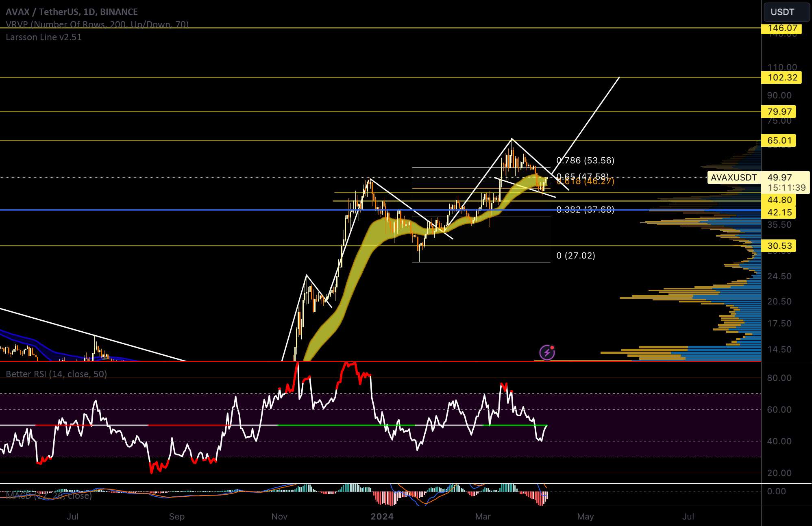Open the USDT currency selector
Screen dimensions: 812x526
coord(786,12)
